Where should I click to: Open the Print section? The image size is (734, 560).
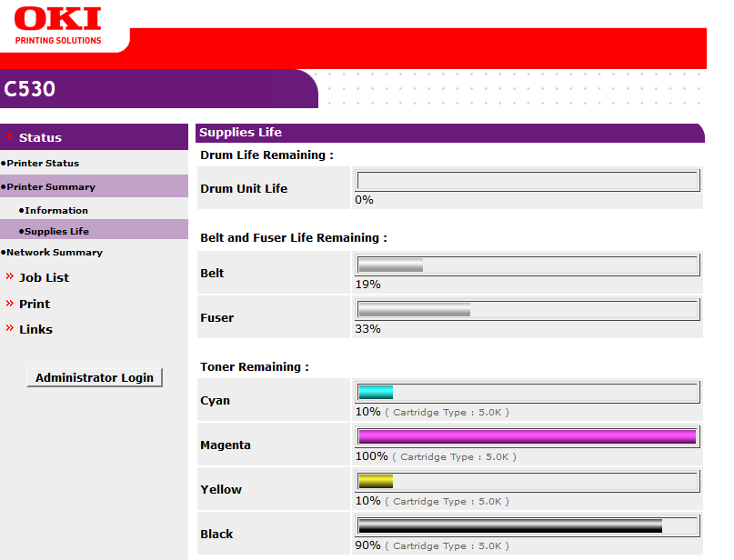(35, 305)
